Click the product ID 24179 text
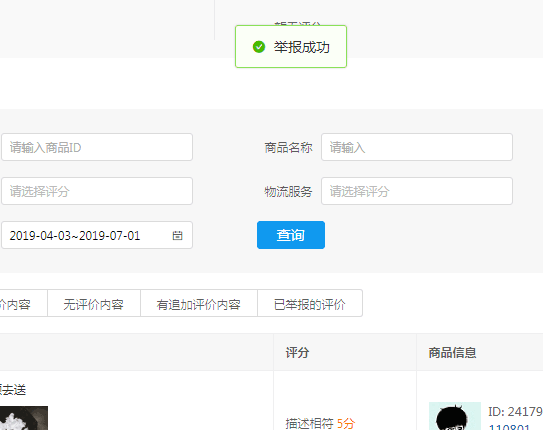543x430 pixels. tap(515, 412)
